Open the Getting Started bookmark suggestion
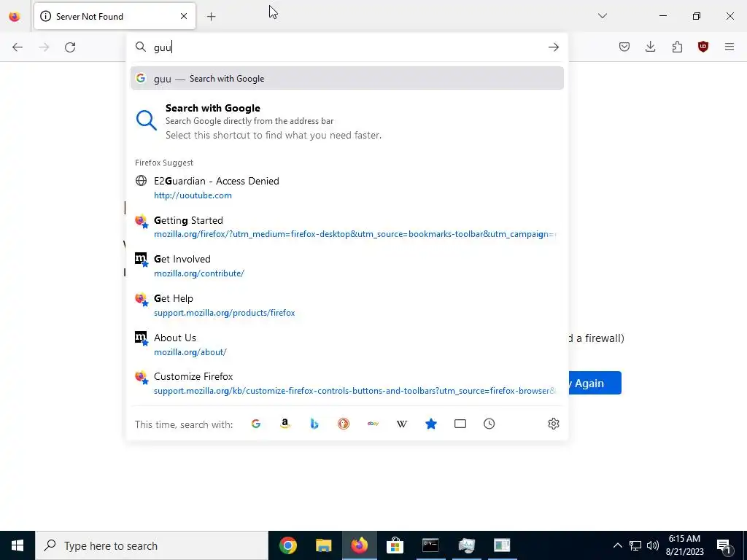Screen dimensions: 747x560 [347, 227]
